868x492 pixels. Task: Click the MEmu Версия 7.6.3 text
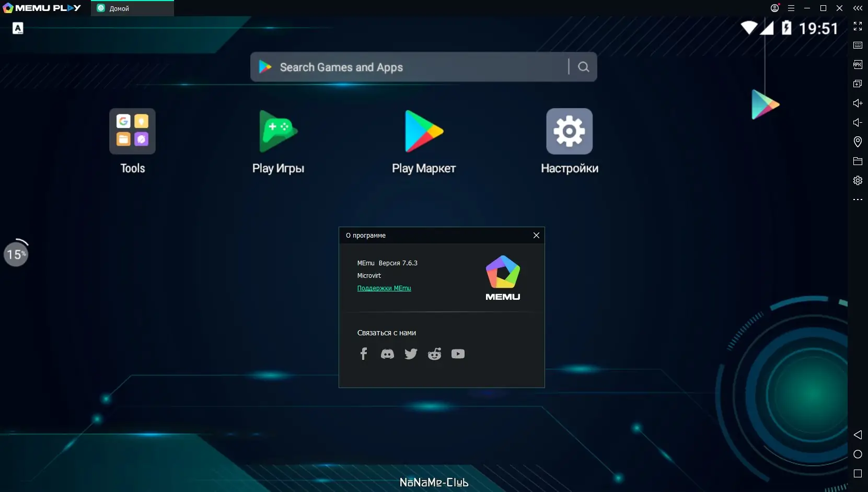(x=387, y=263)
